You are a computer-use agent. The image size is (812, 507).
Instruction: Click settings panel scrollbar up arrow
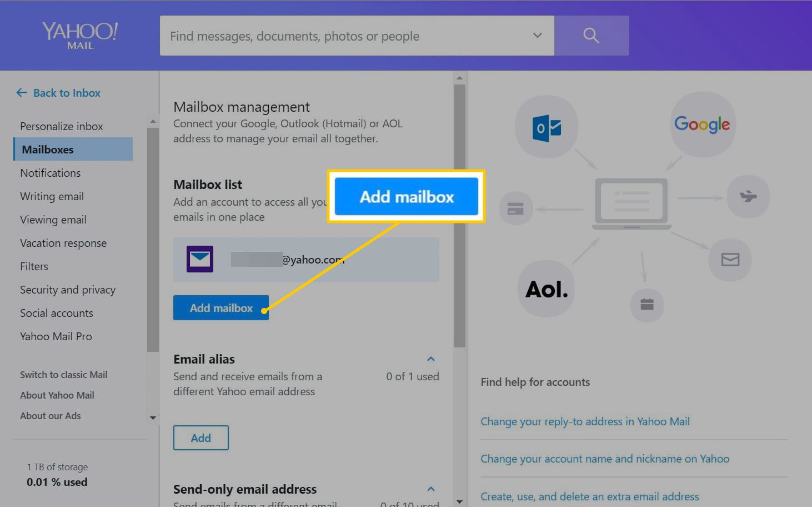459,78
